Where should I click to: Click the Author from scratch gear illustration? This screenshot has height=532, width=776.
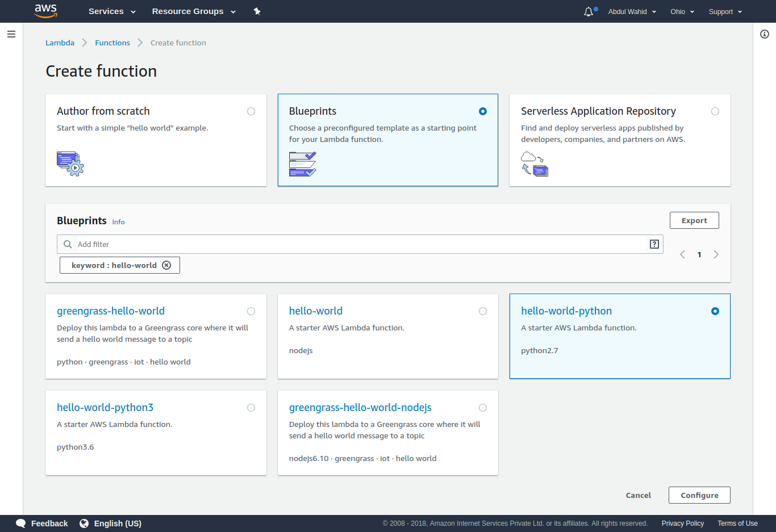pyautogui.click(x=70, y=164)
